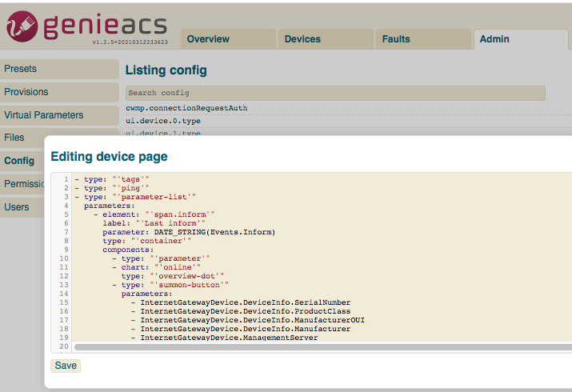Viewport: 572px width, 392px height.
Task: Select Config in the sidebar
Action: coord(19,161)
